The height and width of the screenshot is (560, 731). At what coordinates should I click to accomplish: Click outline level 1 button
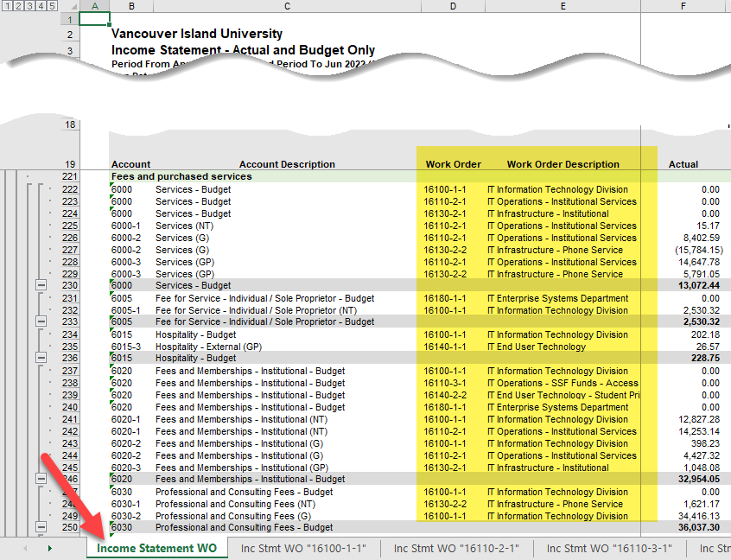tap(9, 5)
